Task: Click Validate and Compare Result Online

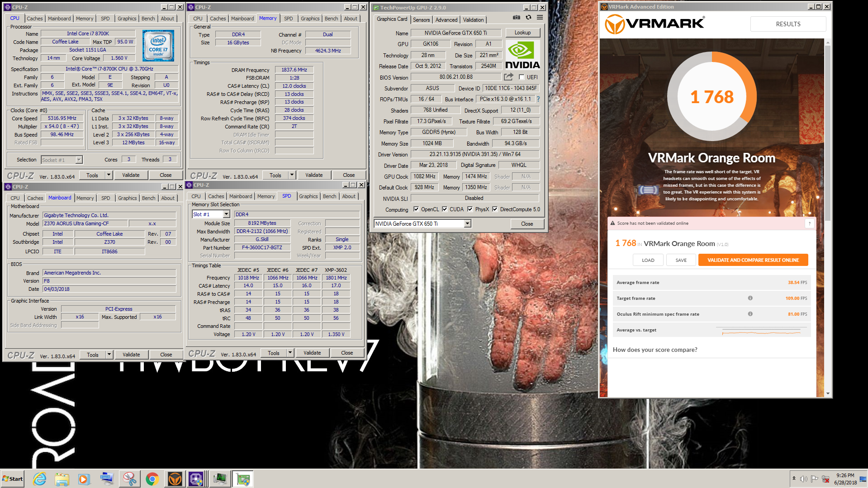Action: tap(753, 260)
